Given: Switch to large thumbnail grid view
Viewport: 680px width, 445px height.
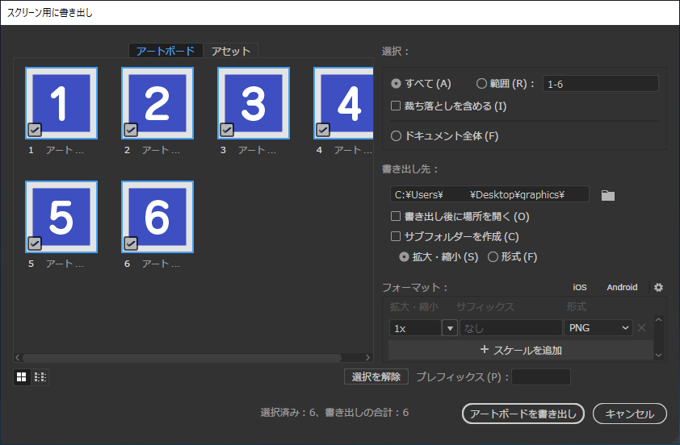Looking at the screenshot, I should tap(21, 377).
